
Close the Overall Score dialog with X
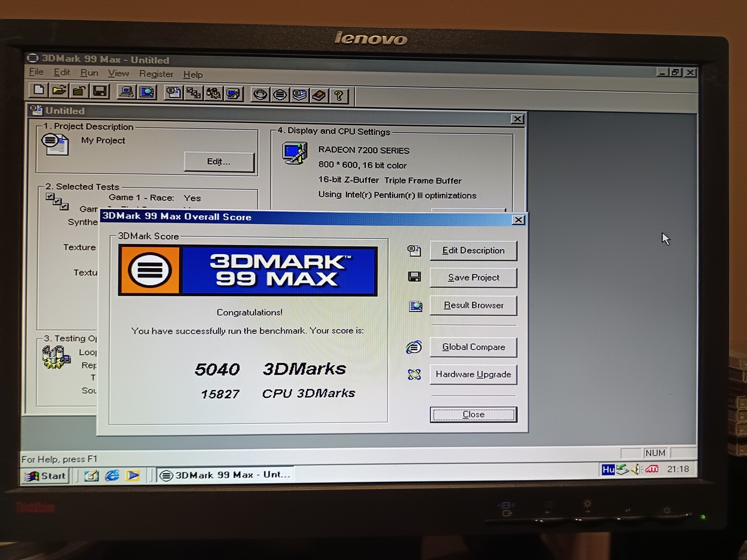pos(518,220)
